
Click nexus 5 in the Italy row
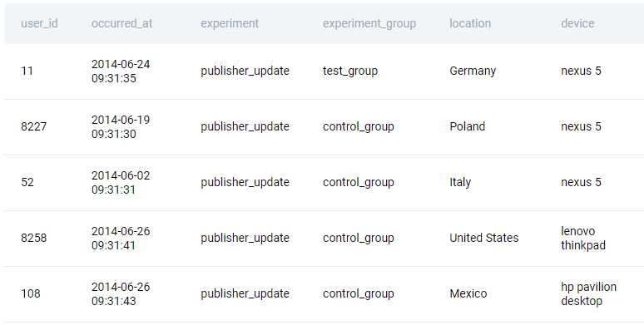click(581, 182)
